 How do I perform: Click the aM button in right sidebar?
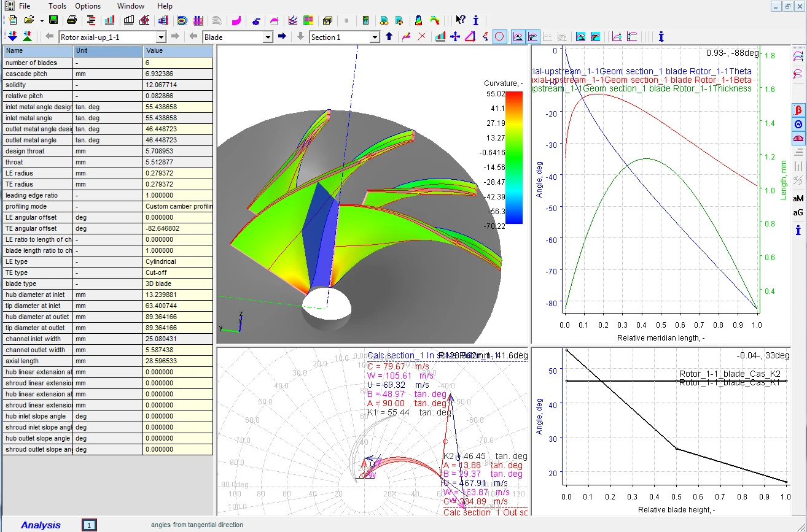pos(798,198)
